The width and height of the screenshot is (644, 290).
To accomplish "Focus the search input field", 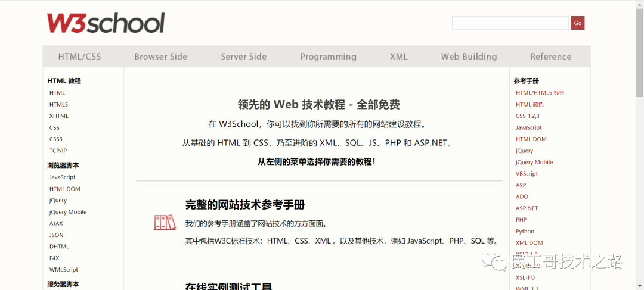I will point(510,23).
